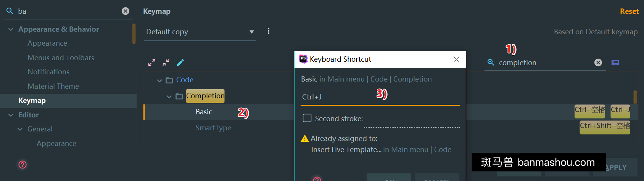The image size is (644, 181).
Task: Collapse the Code folder node
Action: [159, 80]
